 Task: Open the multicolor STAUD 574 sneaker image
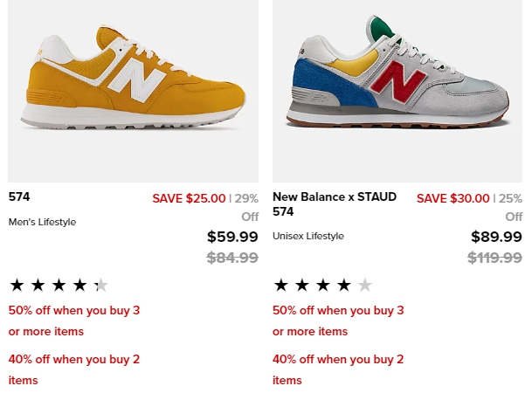(397, 91)
